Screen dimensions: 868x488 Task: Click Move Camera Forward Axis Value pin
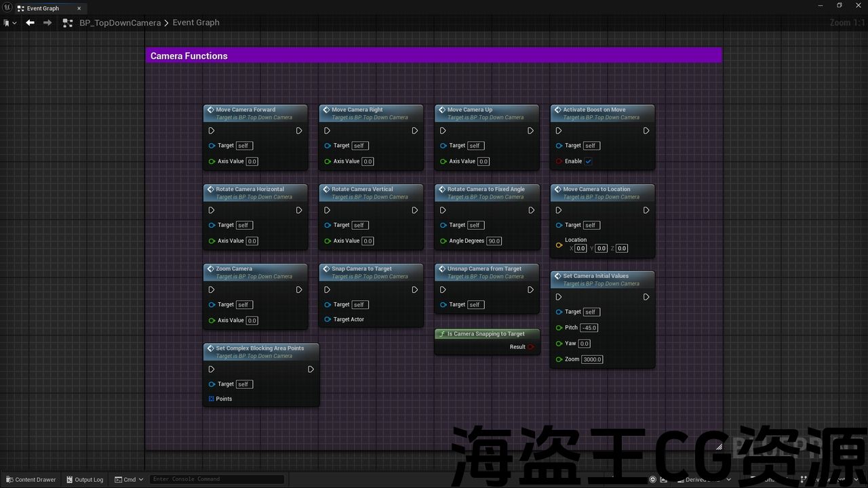click(x=212, y=161)
